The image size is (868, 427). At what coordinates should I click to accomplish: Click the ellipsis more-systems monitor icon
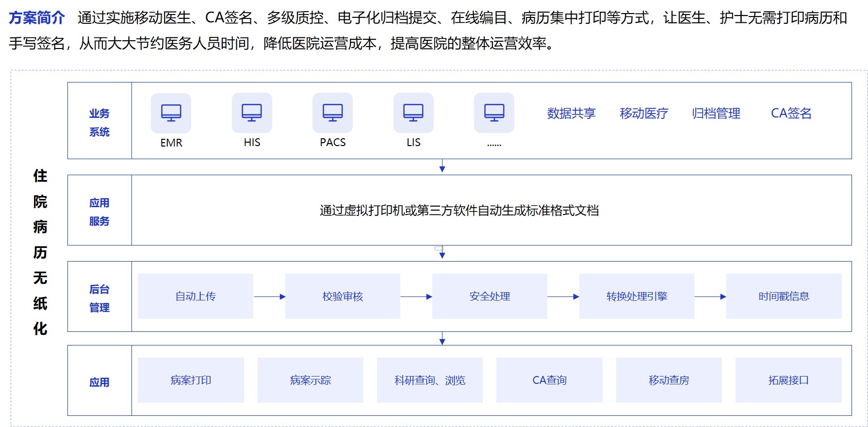tap(494, 113)
